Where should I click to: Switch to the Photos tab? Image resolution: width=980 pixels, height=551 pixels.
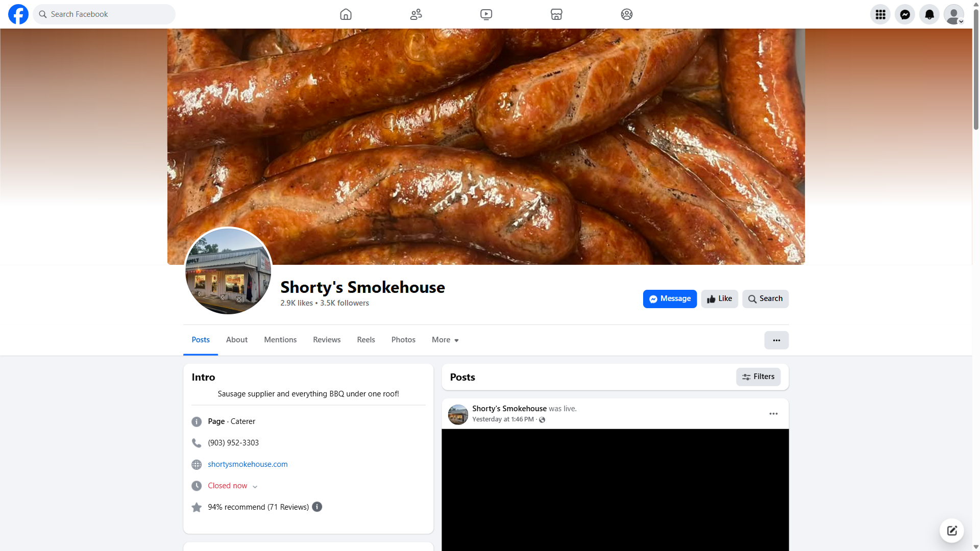tap(403, 340)
